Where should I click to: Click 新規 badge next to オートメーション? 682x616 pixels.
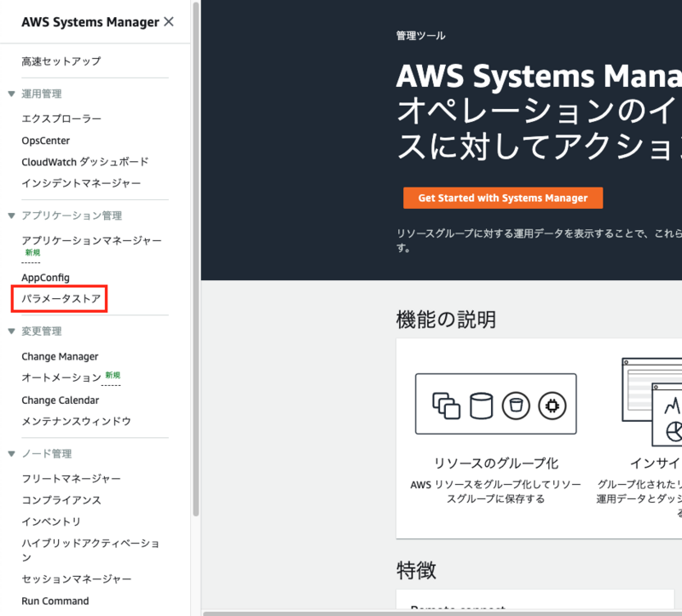pos(113,375)
